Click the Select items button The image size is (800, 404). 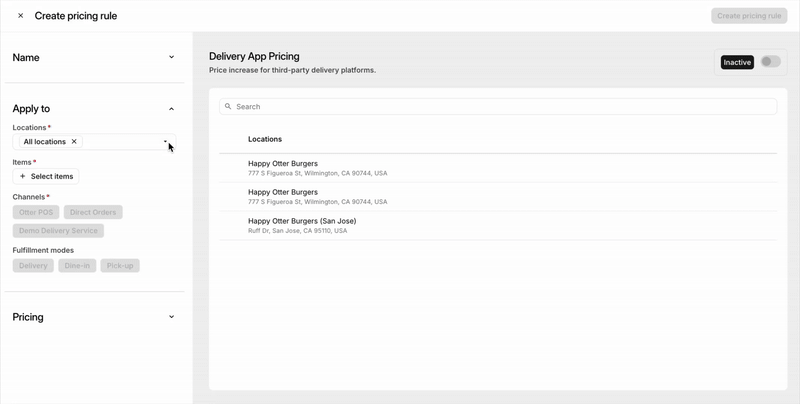pyautogui.click(x=46, y=176)
